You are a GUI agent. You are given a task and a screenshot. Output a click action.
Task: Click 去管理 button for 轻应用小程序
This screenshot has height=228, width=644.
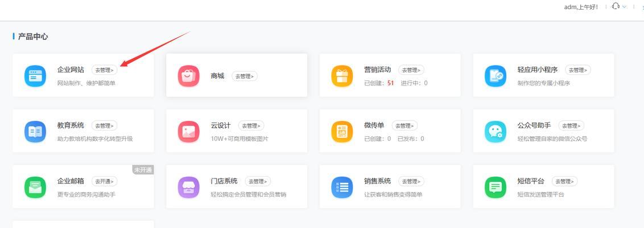pyautogui.click(x=578, y=70)
